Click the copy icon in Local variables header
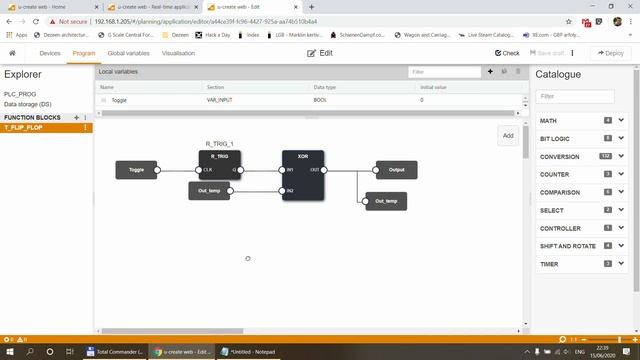Viewport: 640px width, 360px height. tap(504, 71)
